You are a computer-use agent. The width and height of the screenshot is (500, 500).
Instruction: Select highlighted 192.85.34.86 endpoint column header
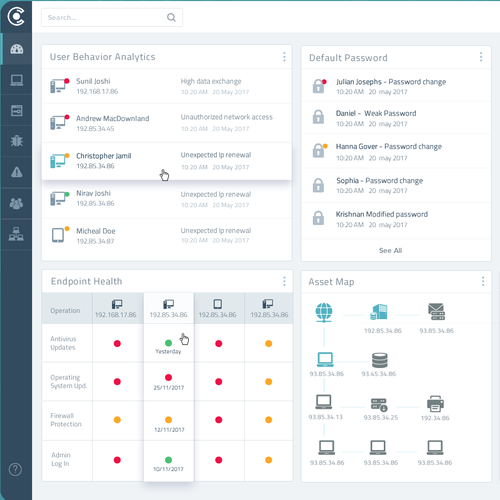pos(169,308)
